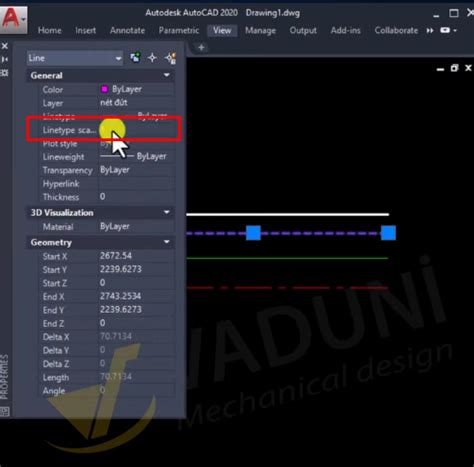Open the AutoCAD application menu button
Viewport: 474px width, 467px height.
pos(13,19)
